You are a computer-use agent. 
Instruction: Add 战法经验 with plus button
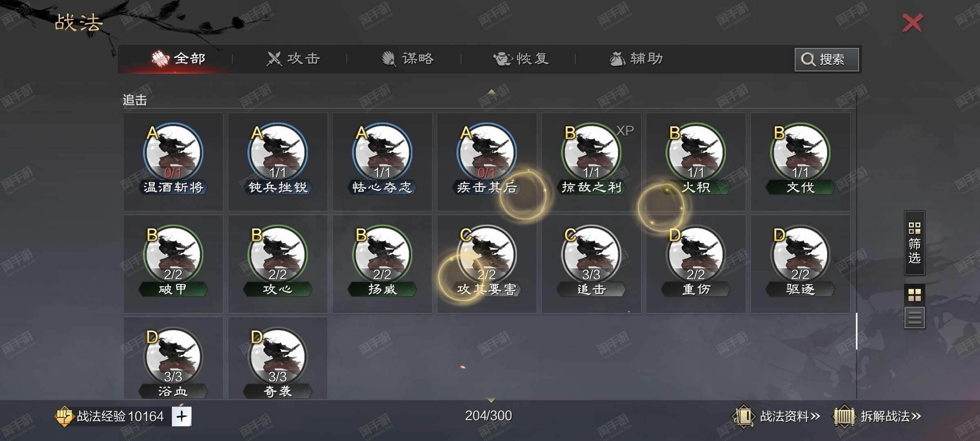[181, 416]
